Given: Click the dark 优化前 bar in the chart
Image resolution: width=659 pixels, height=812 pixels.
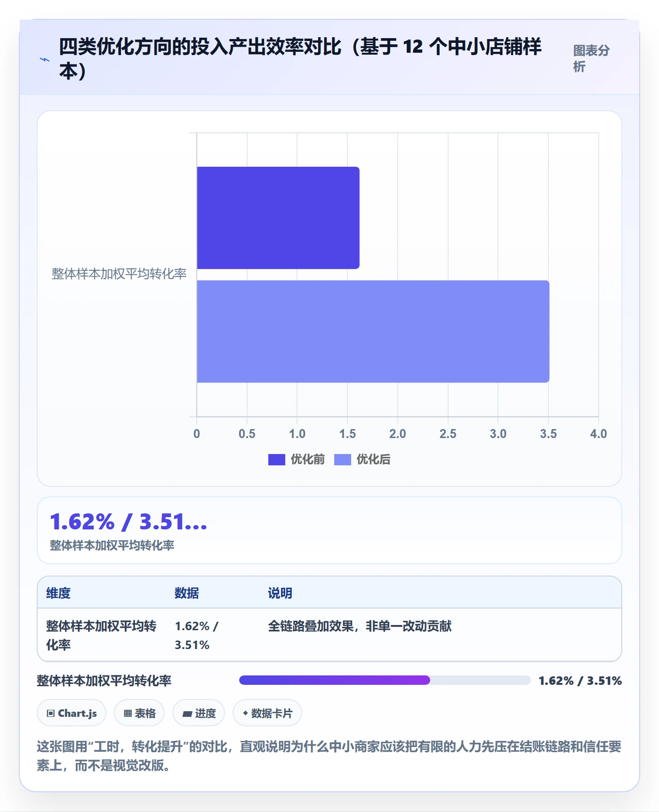Looking at the screenshot, I should 278,218.
